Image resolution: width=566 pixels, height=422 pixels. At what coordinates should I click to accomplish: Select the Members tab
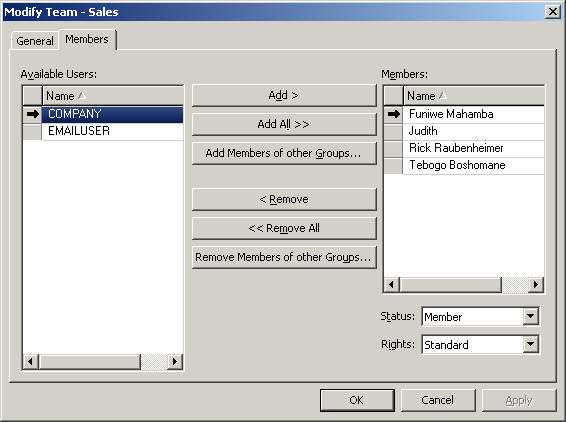[87, 39]
